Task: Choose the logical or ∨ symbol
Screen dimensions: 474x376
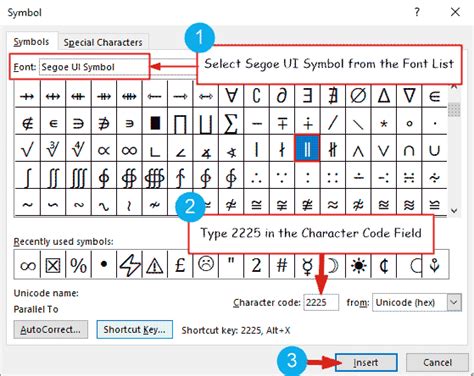Action: 384,149
